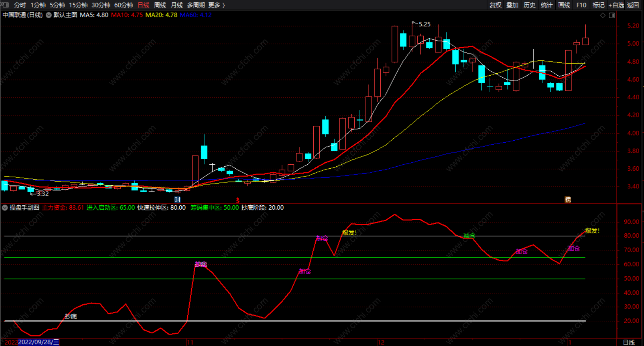Open the 默认主图 indicator dropdown circle
Screen dimensions: 644x346
49,15
